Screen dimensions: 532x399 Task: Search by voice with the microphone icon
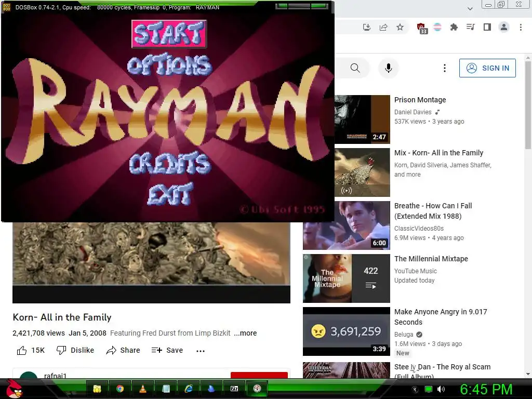point(389,68)
